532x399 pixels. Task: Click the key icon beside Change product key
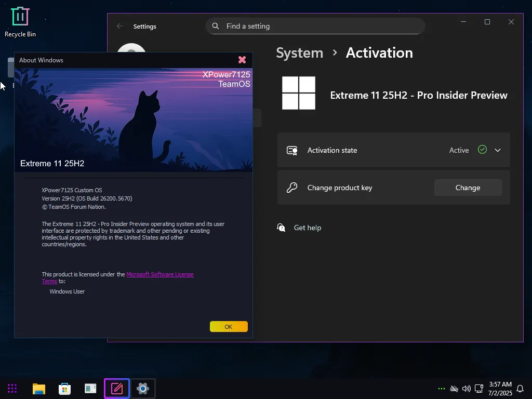(x=292, y=188)
